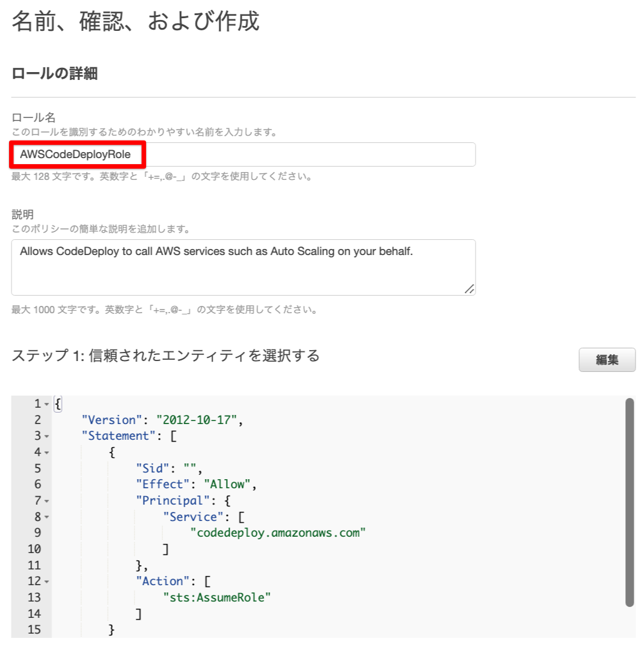The width and height of the screenshot is (644, 650).
Task: Click the 説明 field label
Action: pos(22,214)
